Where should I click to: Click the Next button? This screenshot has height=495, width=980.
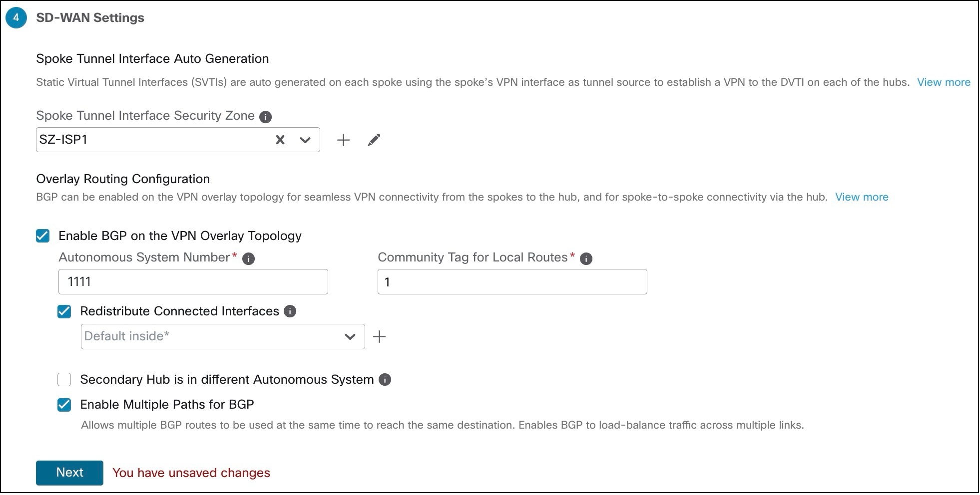click(x=69, y=473)
